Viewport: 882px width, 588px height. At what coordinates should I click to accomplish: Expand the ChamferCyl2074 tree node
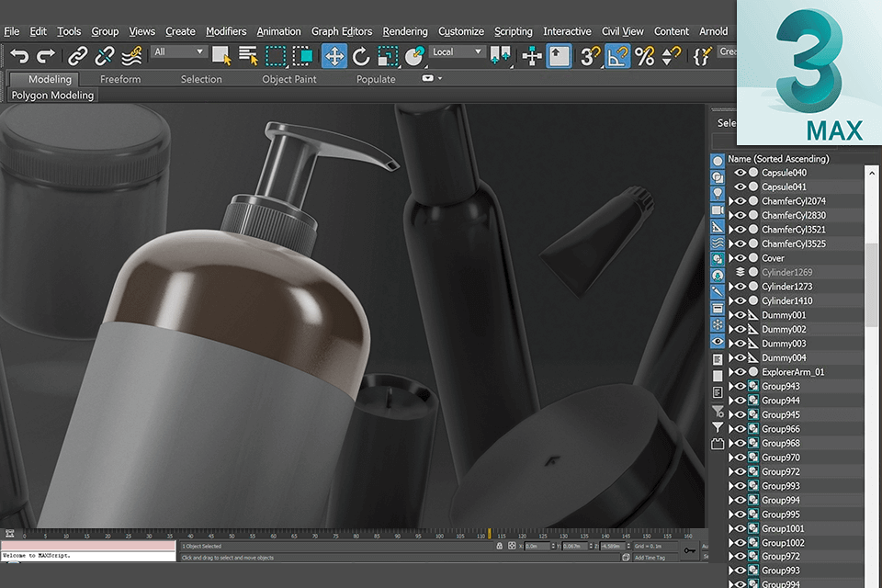point(731,201)
